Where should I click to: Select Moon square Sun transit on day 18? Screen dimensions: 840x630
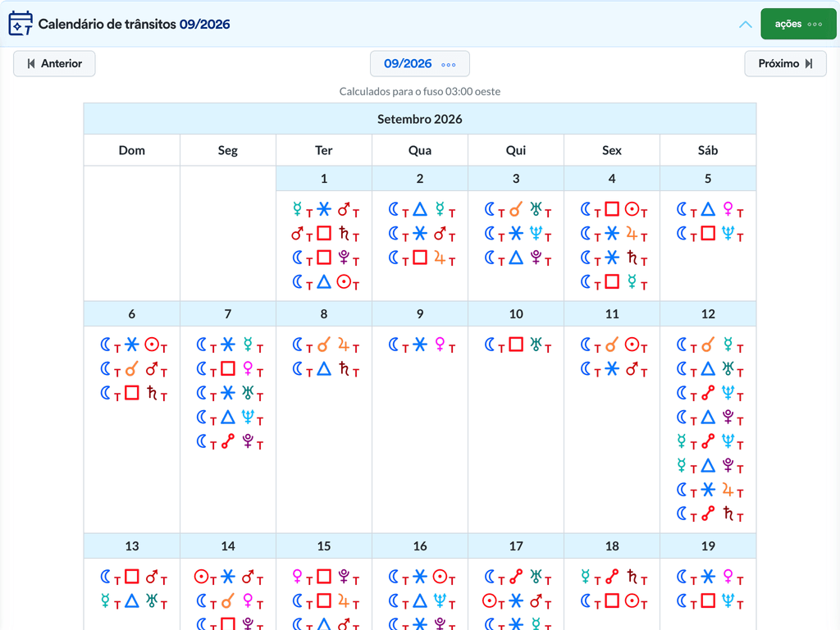point(614,601)
